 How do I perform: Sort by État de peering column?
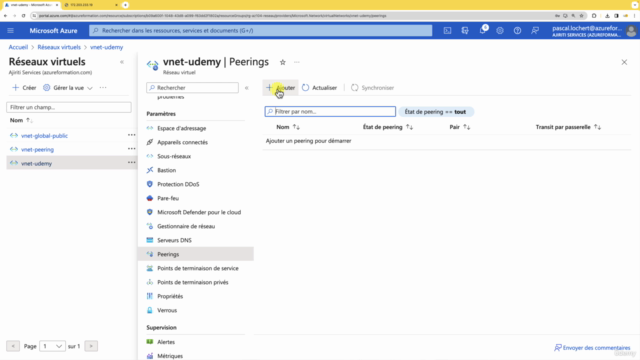(388, 127)
